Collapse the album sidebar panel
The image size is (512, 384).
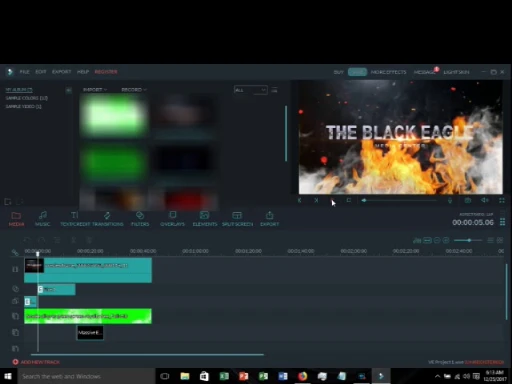point(68,90)
